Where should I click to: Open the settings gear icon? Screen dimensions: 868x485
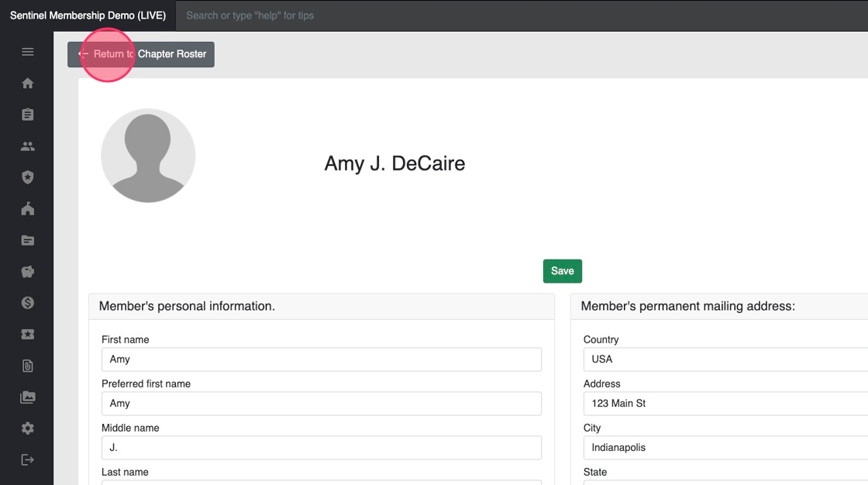point(28,428)
